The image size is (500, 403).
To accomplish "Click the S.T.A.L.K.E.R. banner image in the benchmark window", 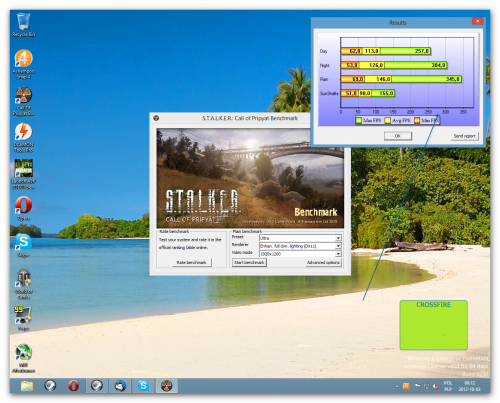I will click(250, 178).
